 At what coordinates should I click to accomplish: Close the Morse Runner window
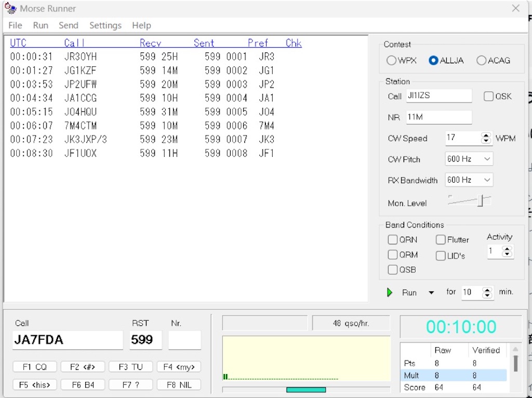tap(516, 8)
